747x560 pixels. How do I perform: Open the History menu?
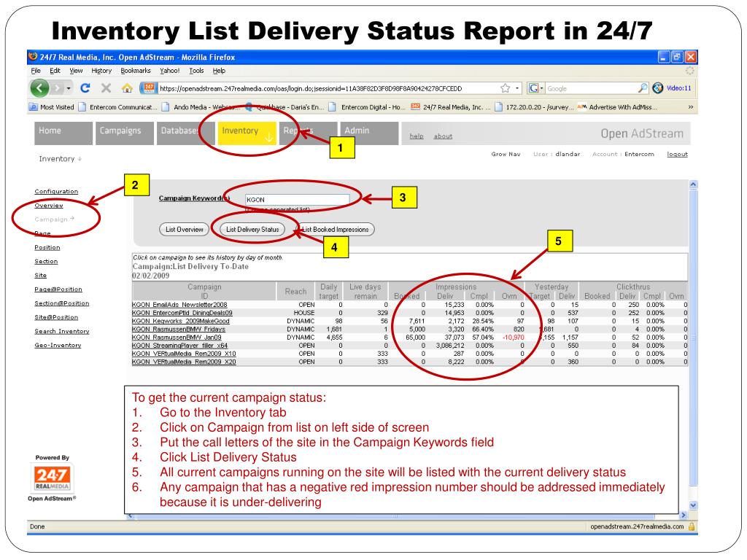(101, 71)
